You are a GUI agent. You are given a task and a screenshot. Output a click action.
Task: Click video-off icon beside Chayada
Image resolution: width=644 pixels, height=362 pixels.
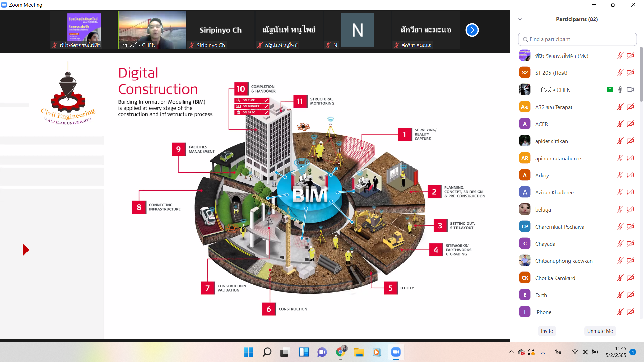point(630,243)
